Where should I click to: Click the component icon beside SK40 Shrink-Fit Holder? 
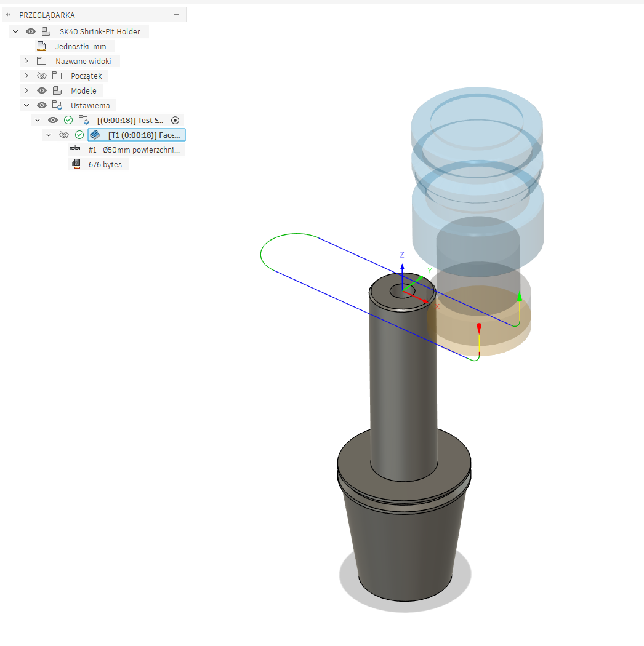click(x=46, y=32)
